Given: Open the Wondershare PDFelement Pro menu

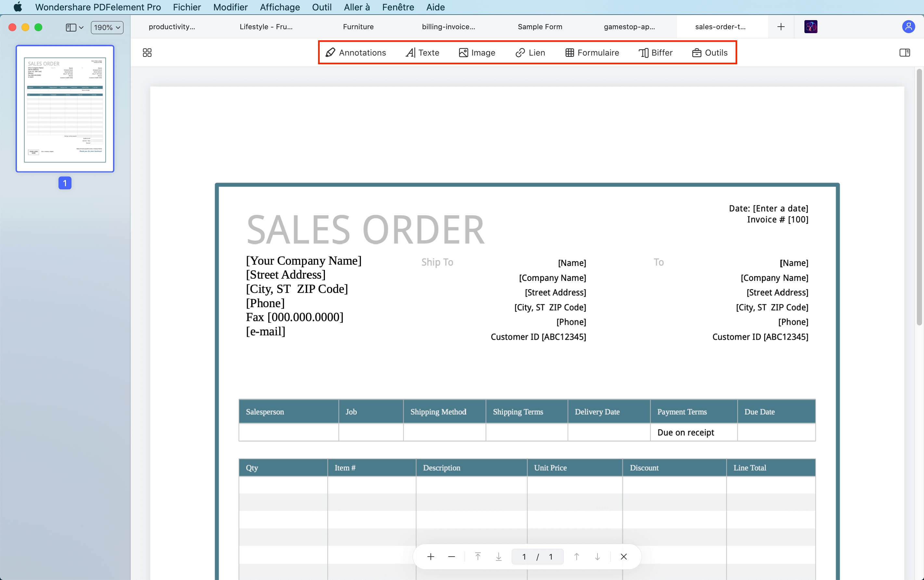Looking at the screenshot, I should click(98, 7).
